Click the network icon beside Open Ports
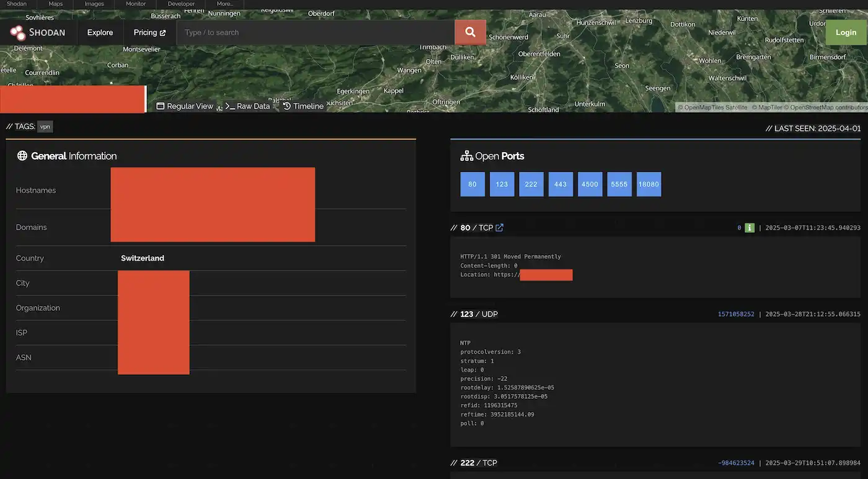The height and width of the screenshot is (479, 868). (466, 155)
